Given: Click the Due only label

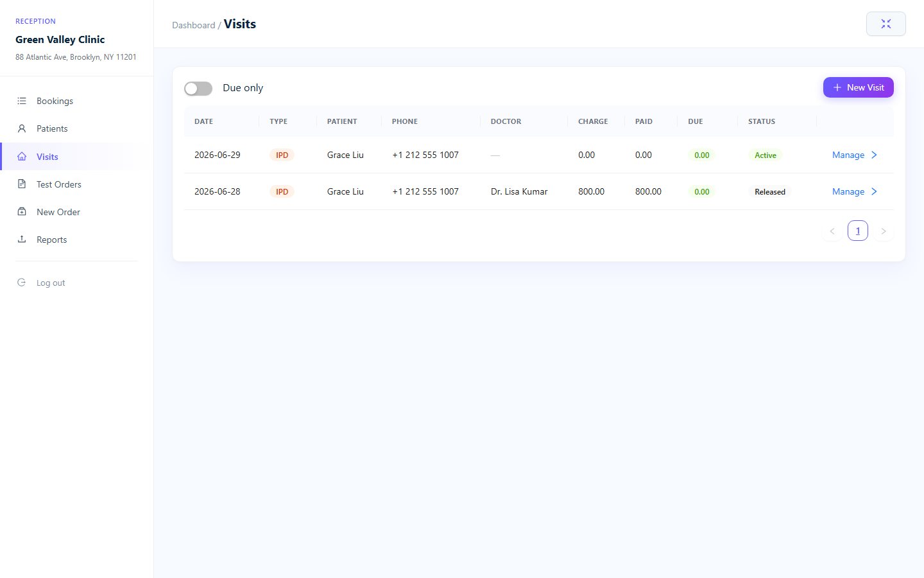Looking at the screenshot, I should 243,88.
